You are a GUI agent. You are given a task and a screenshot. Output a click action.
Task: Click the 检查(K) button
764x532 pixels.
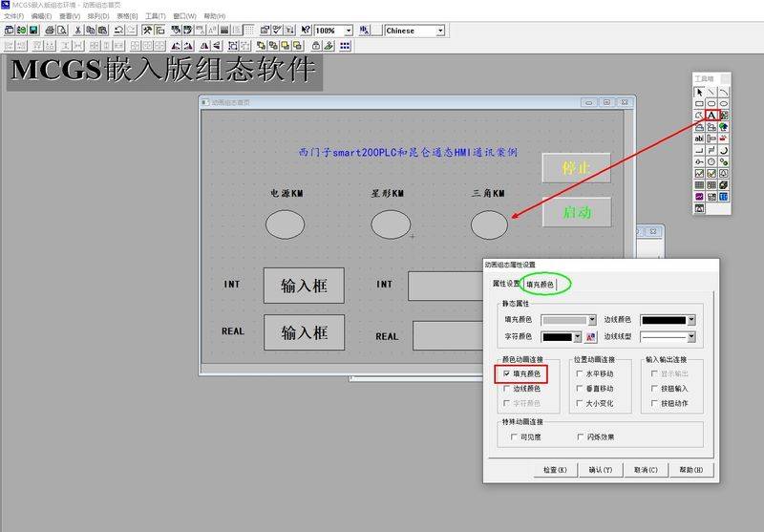[x=555, y=470]
